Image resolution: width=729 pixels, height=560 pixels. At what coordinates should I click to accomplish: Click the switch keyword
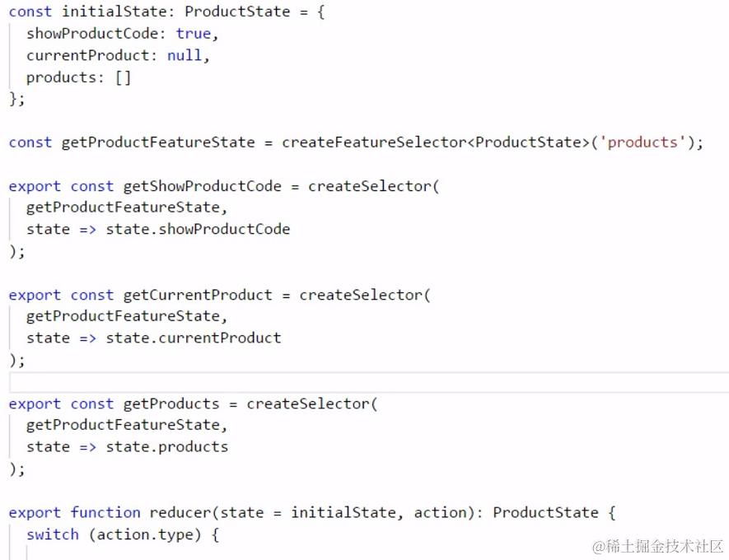pos(53,534)
